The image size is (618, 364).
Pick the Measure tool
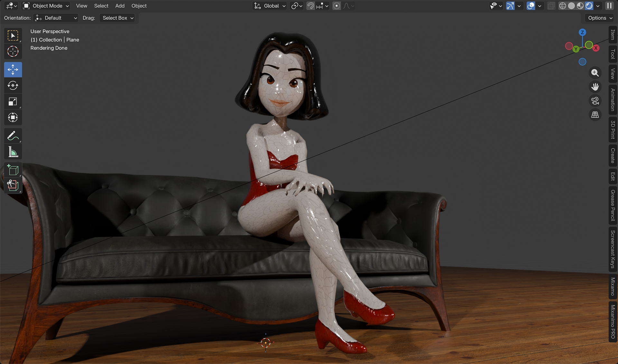[x=13, y=152]
